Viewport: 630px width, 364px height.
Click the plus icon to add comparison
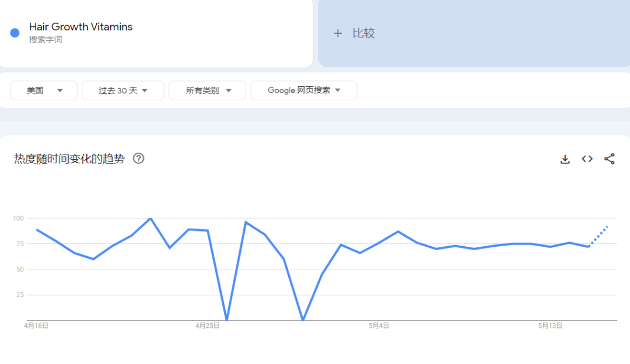tap(338, 34)
